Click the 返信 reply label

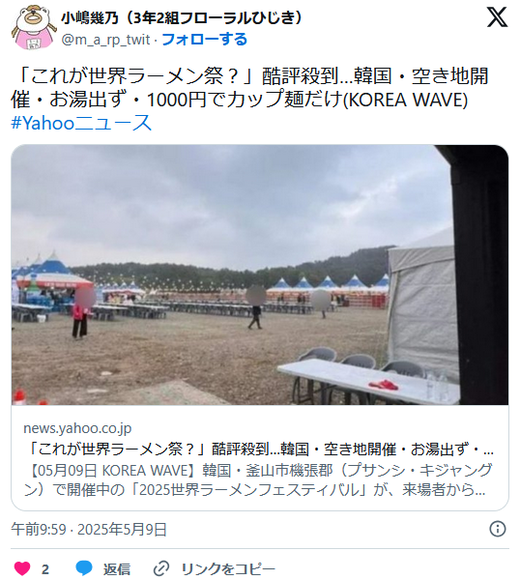point(117,569)
